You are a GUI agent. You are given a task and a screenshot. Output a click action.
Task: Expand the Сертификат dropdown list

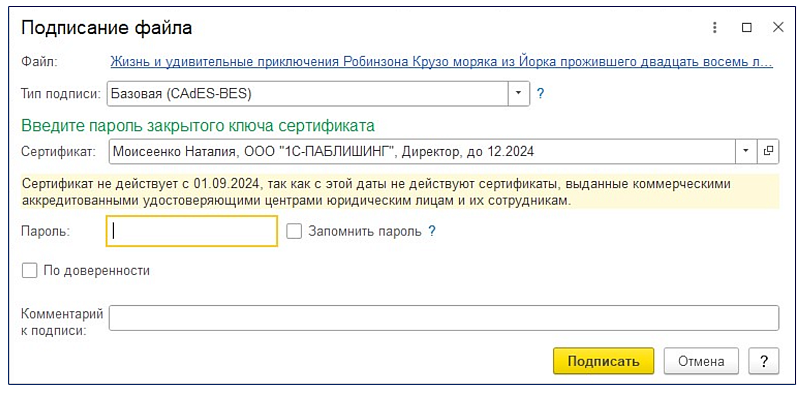[745, 151]
